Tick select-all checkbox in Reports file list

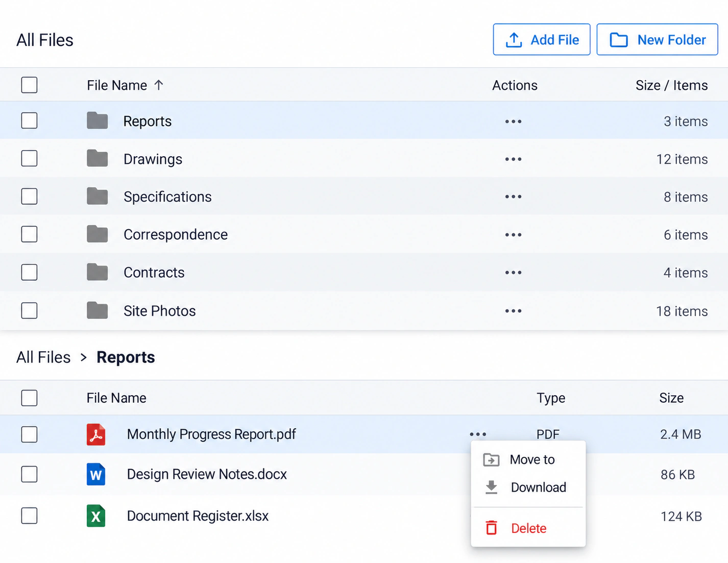[29, 398]
